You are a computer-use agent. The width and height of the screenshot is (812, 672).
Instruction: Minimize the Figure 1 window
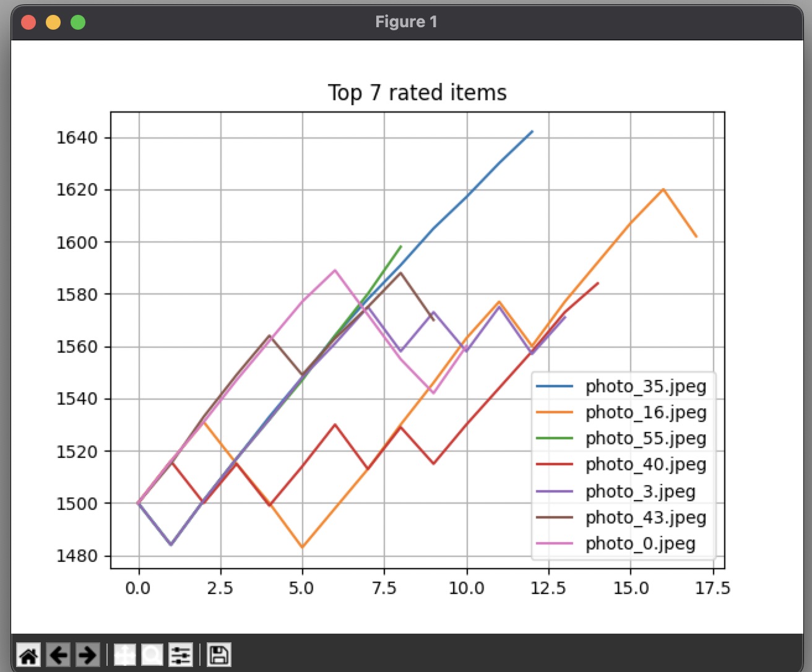(53, 22)
